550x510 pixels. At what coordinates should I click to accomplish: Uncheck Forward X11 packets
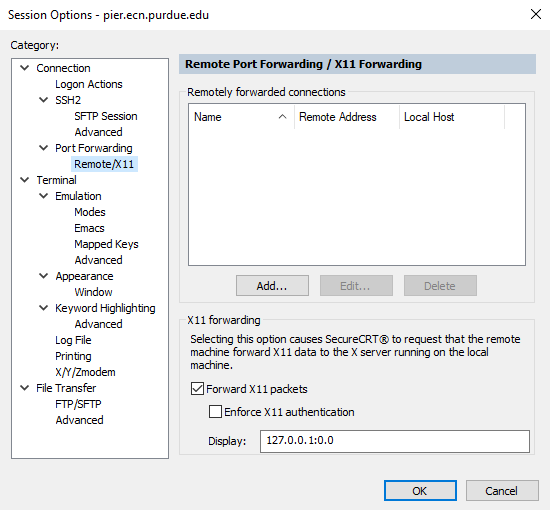(x=197, y=389)
